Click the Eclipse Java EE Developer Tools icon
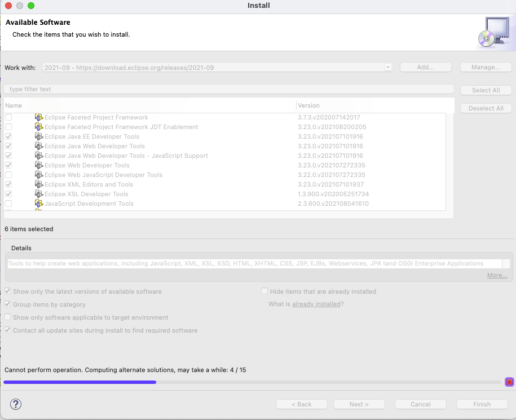The image size is (516, 420). tap(39, 136)
